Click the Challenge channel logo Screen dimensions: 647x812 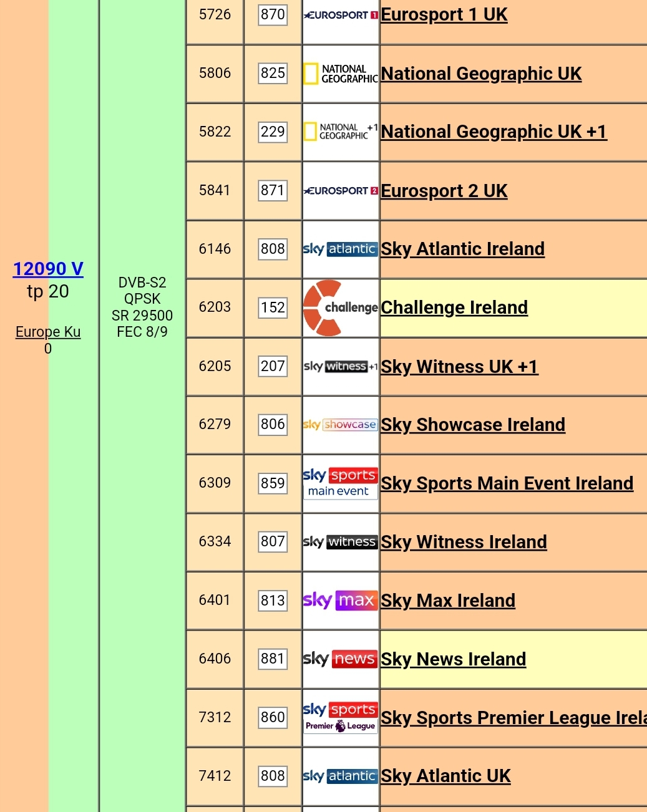pyautogui.click(x=341, y=307)
